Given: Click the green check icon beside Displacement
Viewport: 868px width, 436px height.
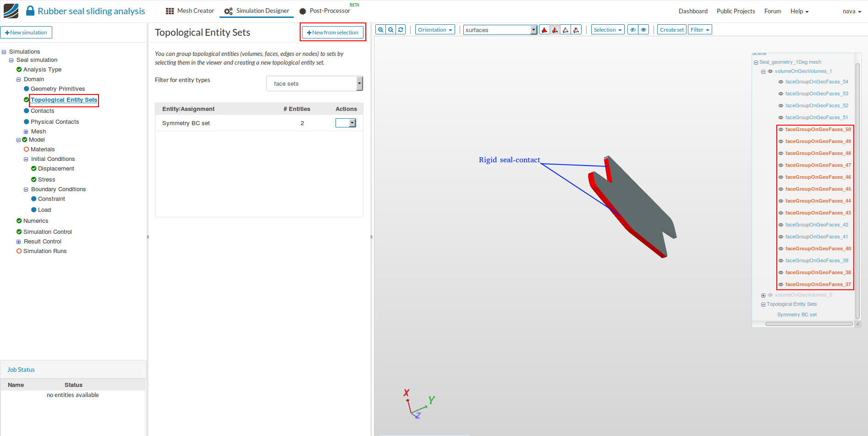Looking at the screenshot, I should [x=34, y=169].
